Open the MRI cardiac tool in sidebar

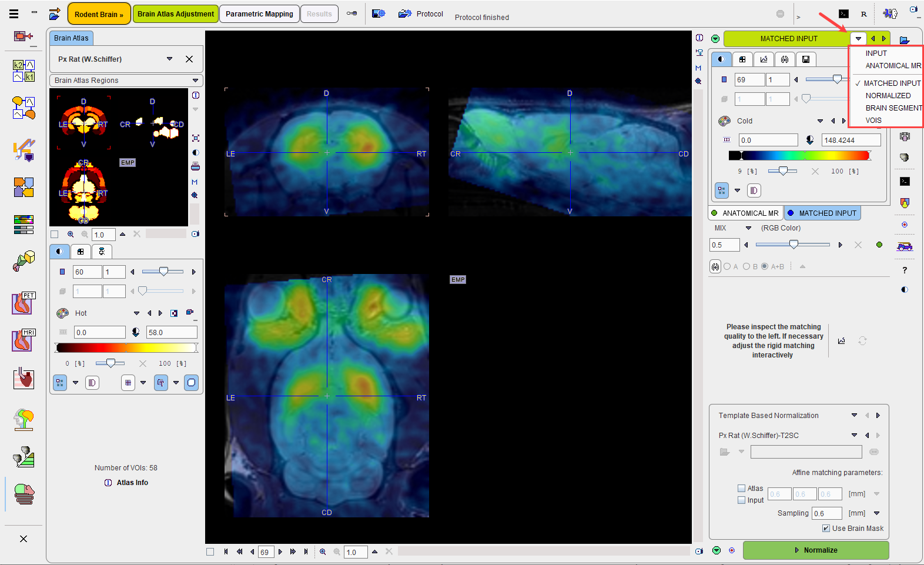(x=24, y=340)
